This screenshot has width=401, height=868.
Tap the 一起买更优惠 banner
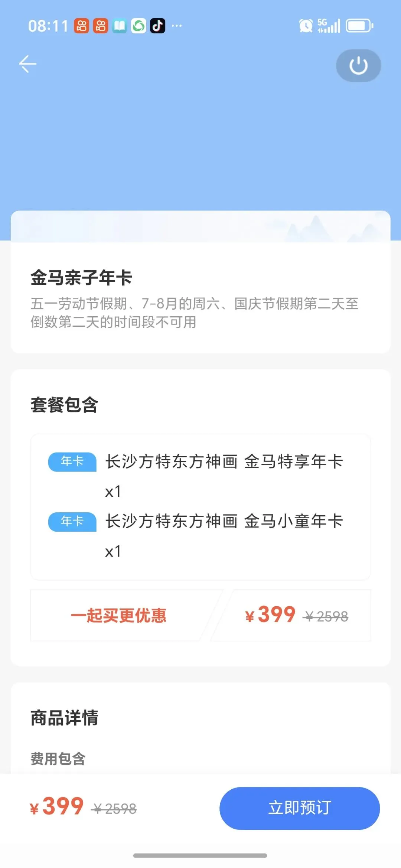(x=119, y=615)
